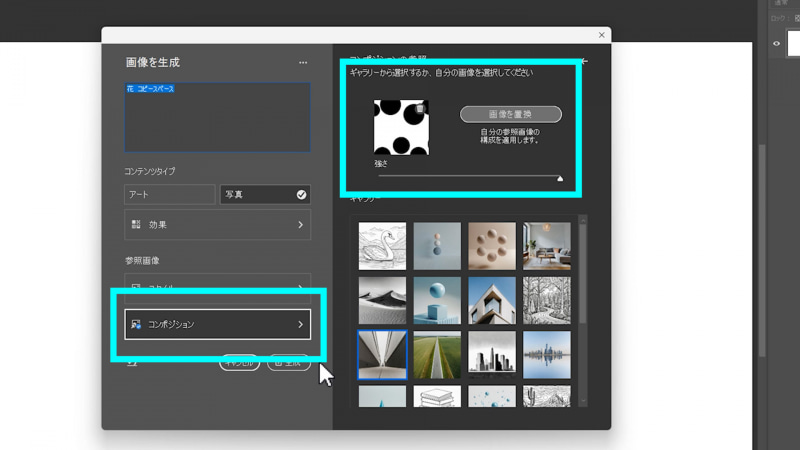This screenshot has width=800, height=450.
Task: Pick the sphere over cube thumbnail
Action: (437, 301)
